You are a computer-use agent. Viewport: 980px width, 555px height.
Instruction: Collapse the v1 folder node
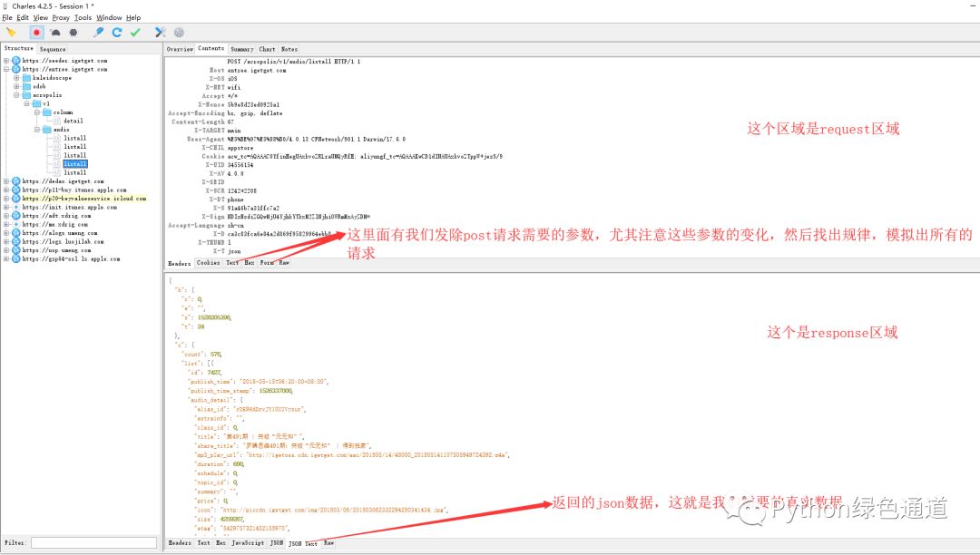[x=27, y=103]
